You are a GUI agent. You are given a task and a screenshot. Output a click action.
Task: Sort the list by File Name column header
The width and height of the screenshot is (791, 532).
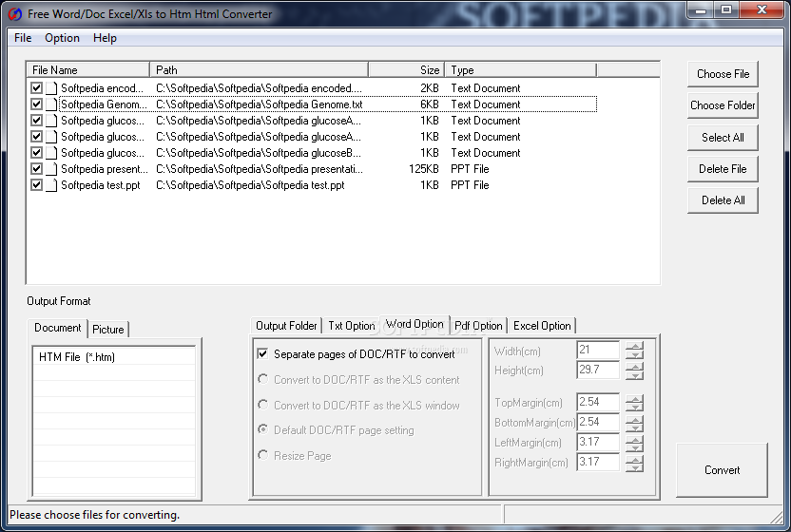point(88,70)
